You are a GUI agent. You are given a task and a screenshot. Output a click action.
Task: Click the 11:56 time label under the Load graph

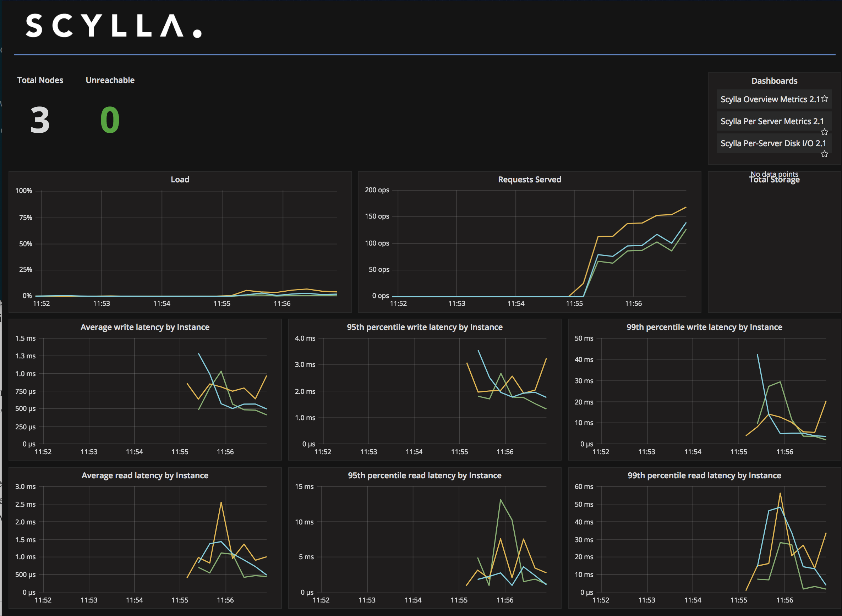click(x=282, y=303)
